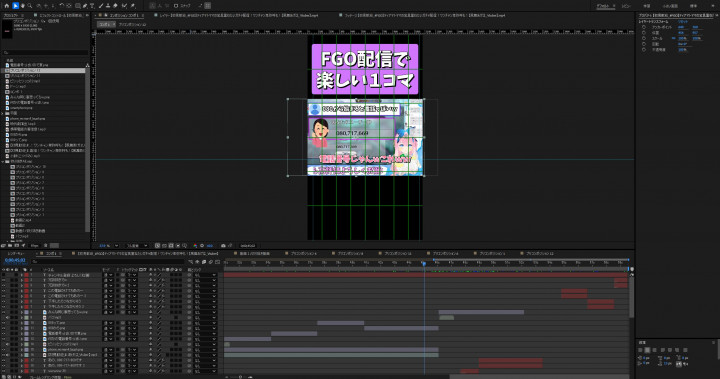Select the Pen tool in the toolbar

click(x=85, y=6)
